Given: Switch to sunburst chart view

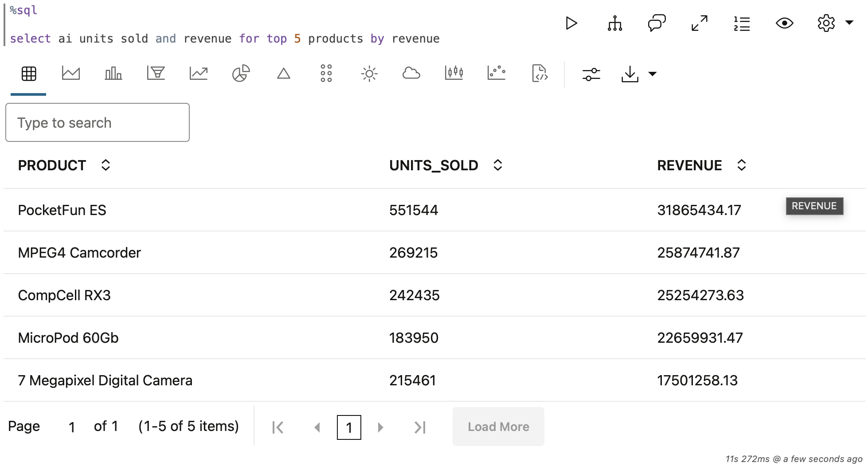Looking at the screenshot, I should pos(369,74).
